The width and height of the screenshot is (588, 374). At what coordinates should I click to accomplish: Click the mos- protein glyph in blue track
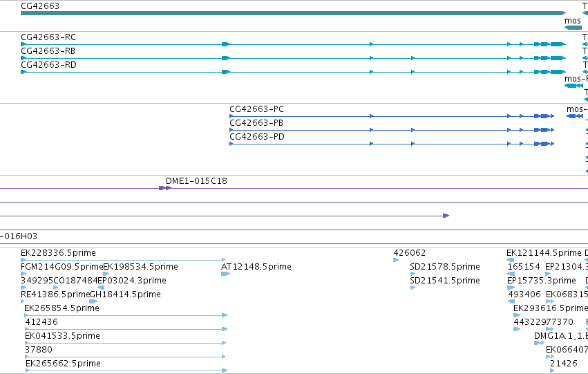coord(574,116)
